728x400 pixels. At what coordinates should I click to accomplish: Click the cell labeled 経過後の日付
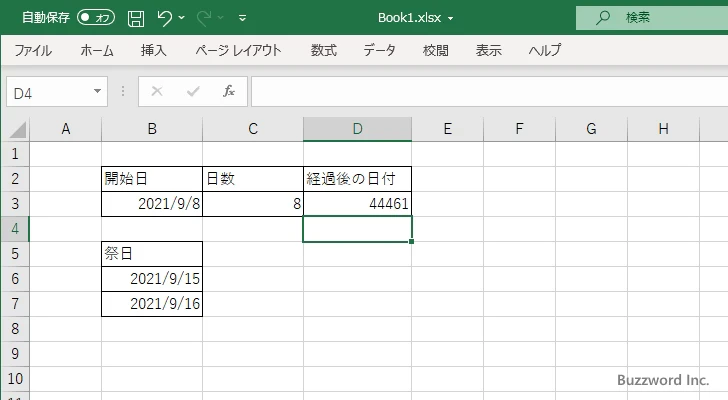(x=358, y=179)
